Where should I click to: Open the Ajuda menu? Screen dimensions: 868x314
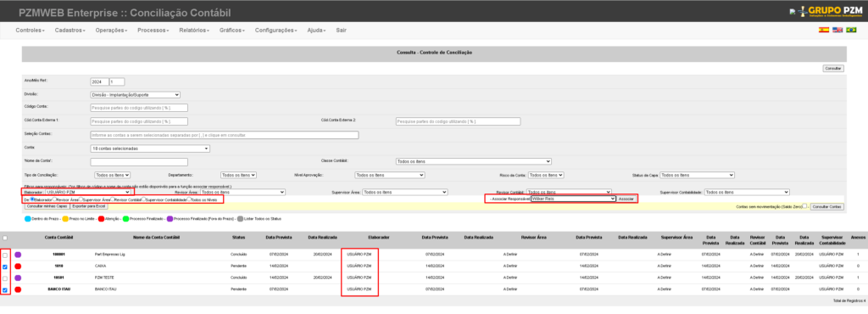316,30
